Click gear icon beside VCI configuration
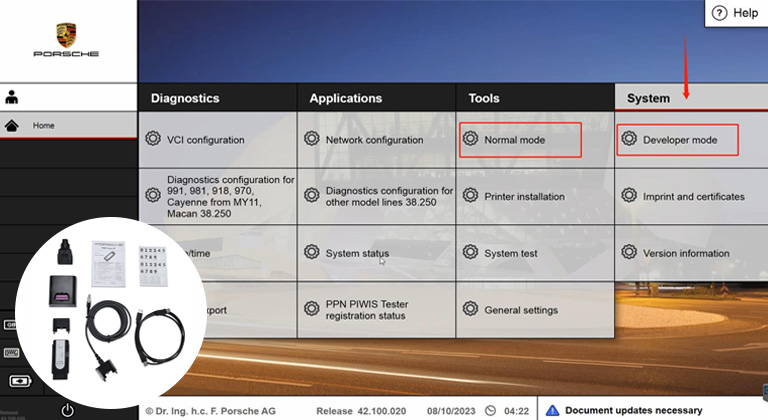Viewport: 768px width, 420px height. point(153,139)
